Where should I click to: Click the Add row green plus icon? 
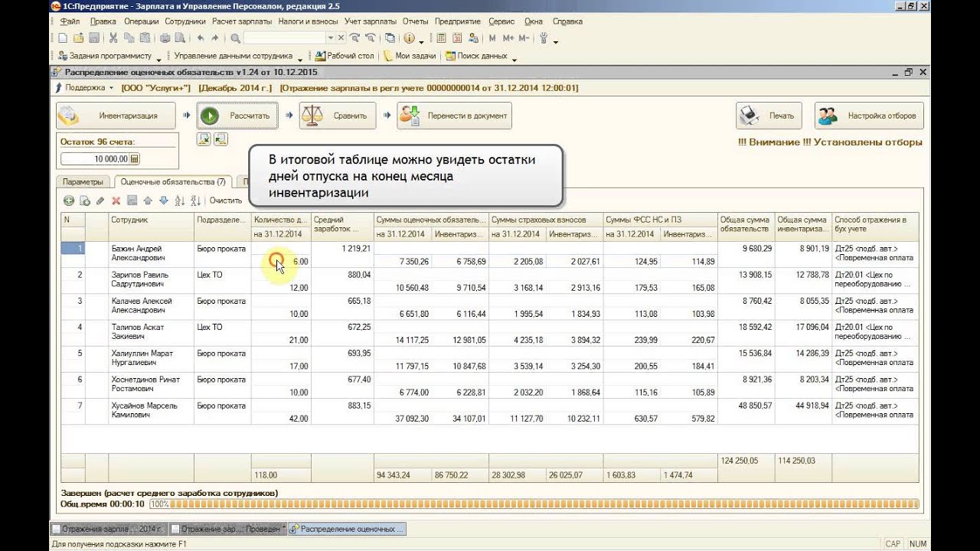[68, 201]
